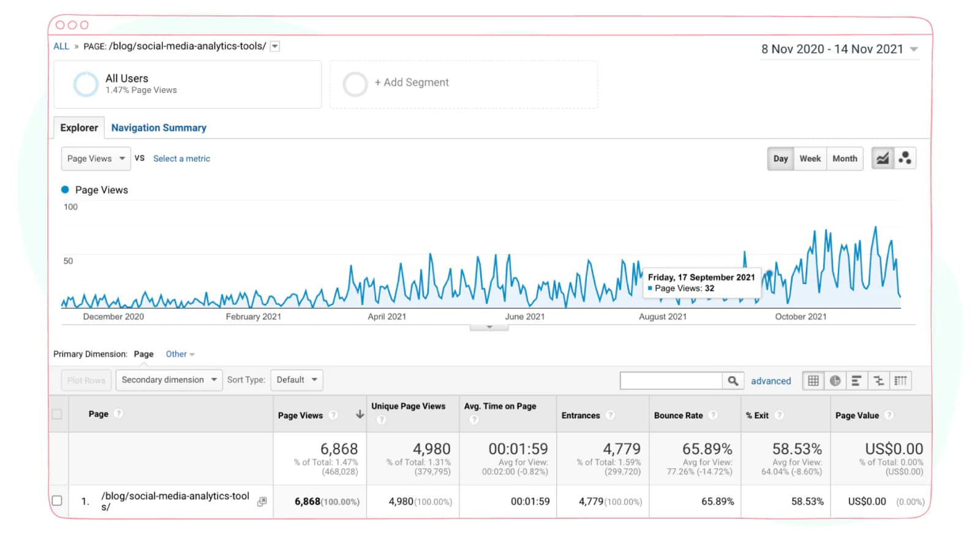Open the date range picker
This screenshot has height=533, width=980.
point(839,49)
